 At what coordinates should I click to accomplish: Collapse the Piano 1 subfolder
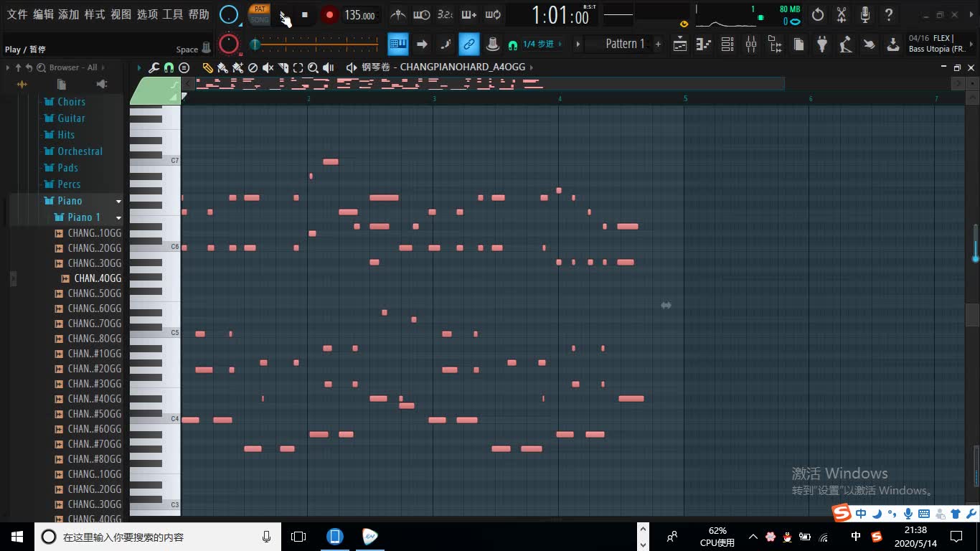tap(119, 217)
